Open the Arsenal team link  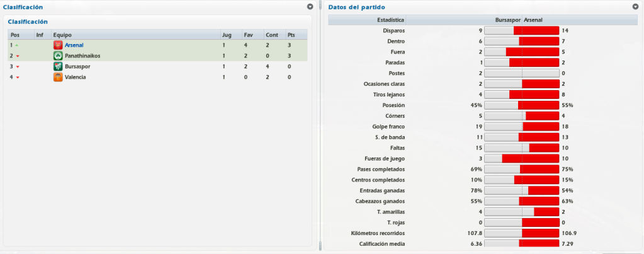point(74,45)
